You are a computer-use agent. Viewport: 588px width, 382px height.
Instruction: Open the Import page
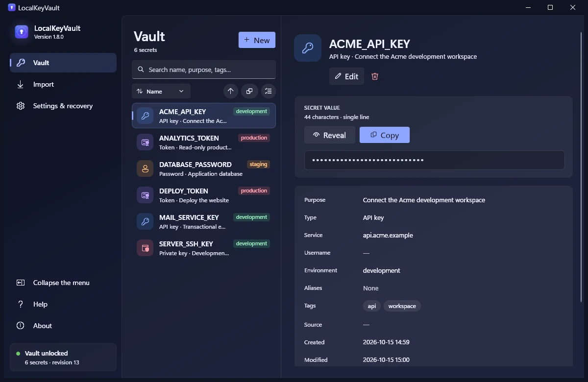coord(63,84)
